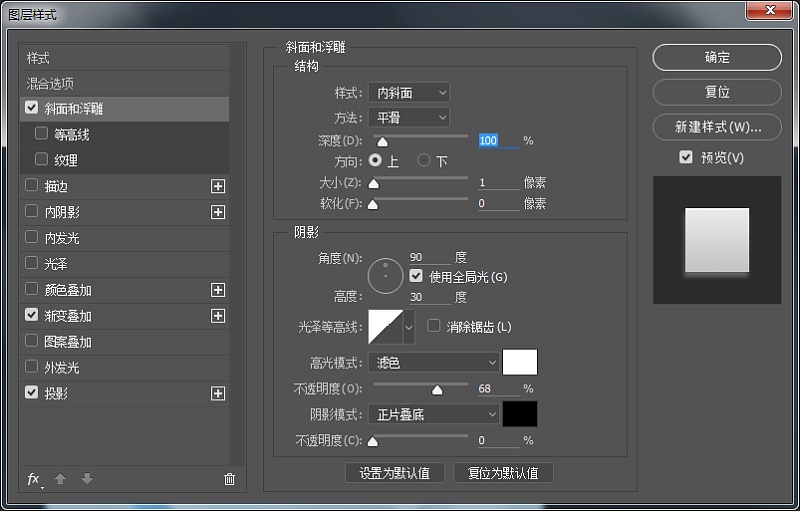
Task: Enable the 外发光 checkbox
Action: click(x=32, y=366)
